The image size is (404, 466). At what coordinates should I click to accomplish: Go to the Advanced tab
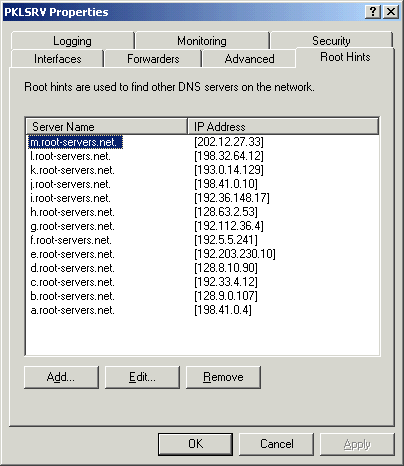coord(249,59)
